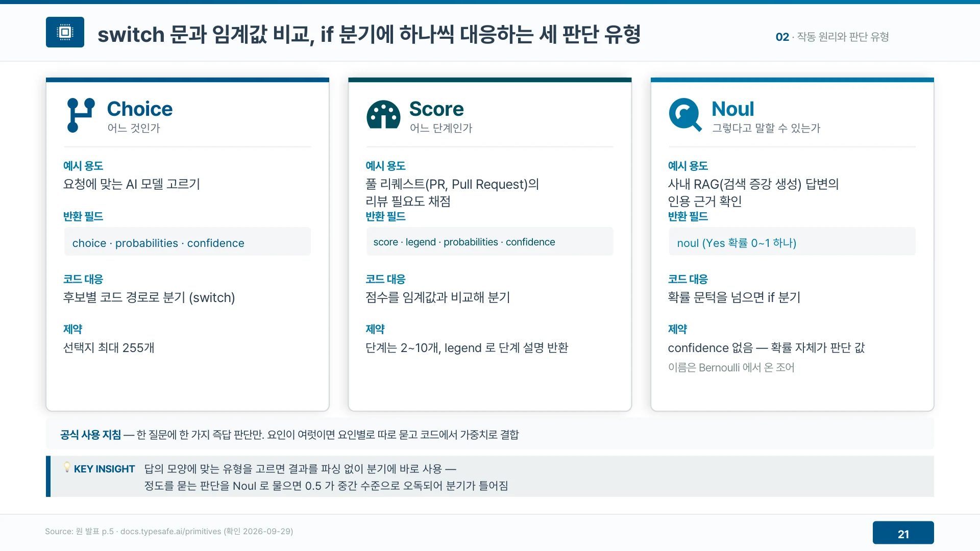The image size is (980, 551).
Task: Click the gauge icon on the Score card
Action: (383, 114)
